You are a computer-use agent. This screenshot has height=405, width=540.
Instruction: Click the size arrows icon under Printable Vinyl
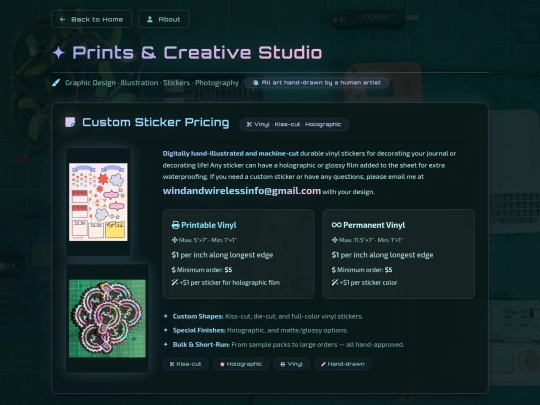[x=174, y=240]
